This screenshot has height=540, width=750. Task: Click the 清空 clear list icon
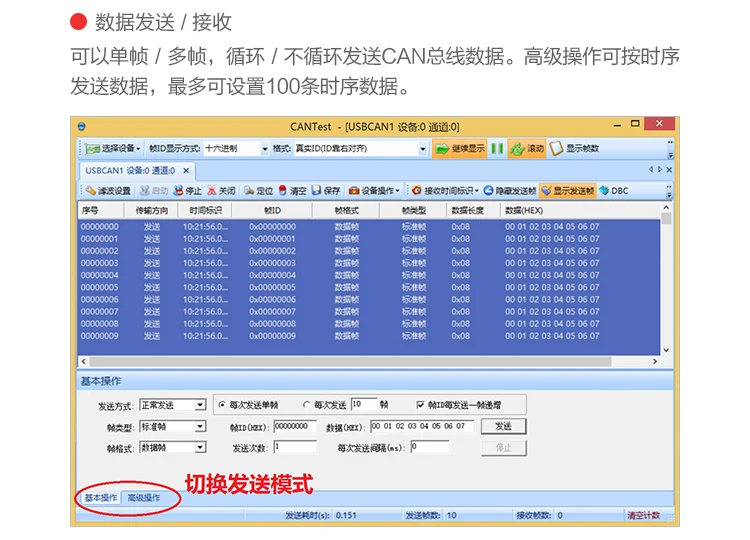(x=283, y=190)
